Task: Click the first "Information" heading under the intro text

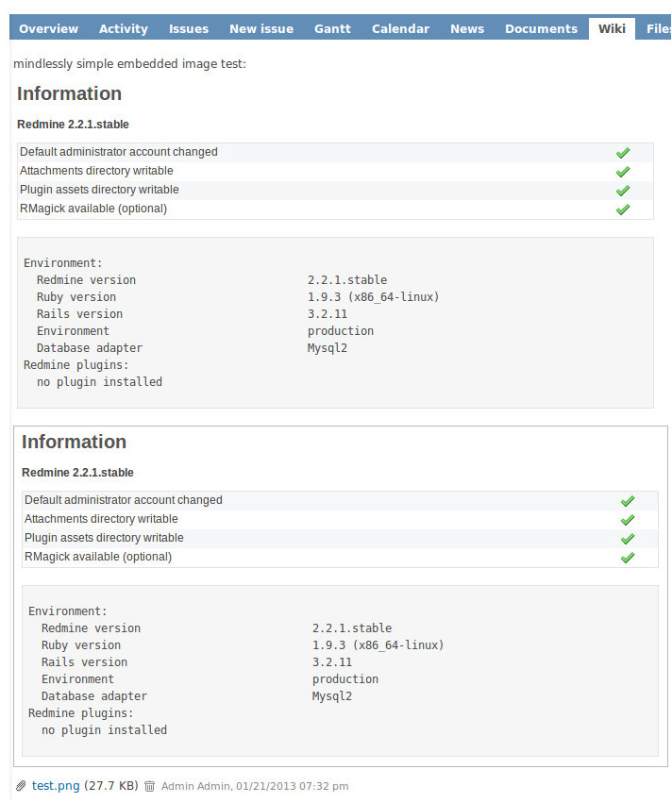Action: pos(69,93)
